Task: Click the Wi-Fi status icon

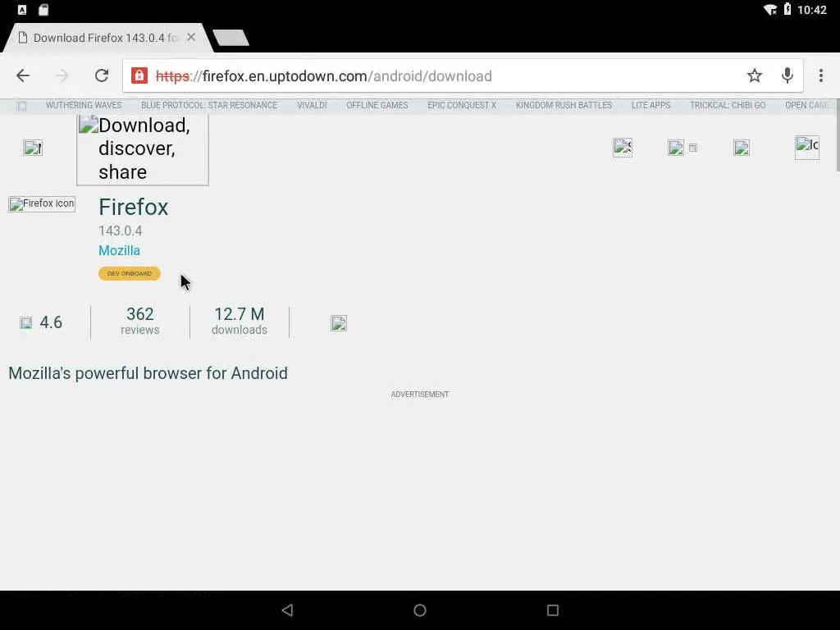Action: 770,9
